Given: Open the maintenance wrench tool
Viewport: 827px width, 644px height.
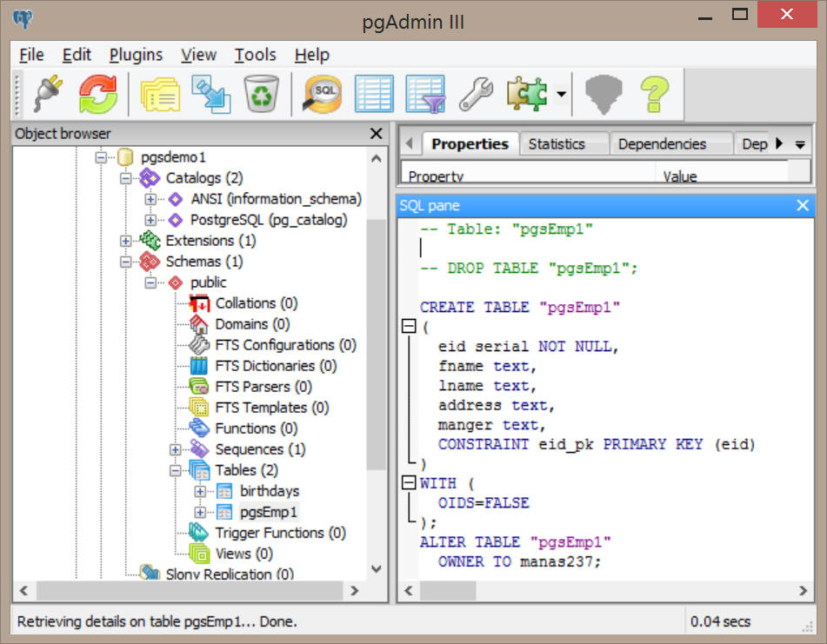Looking at the screenshot, I should click(476, 95).
